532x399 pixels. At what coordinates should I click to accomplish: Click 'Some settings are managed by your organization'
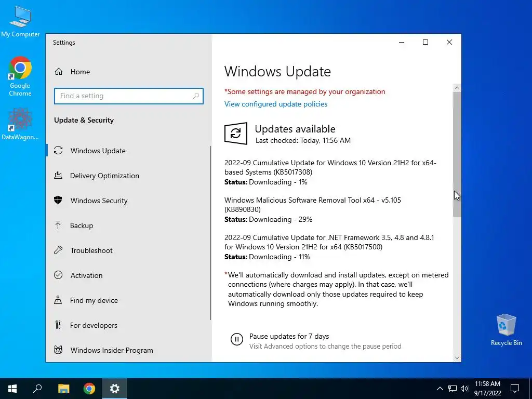[304, 91]
